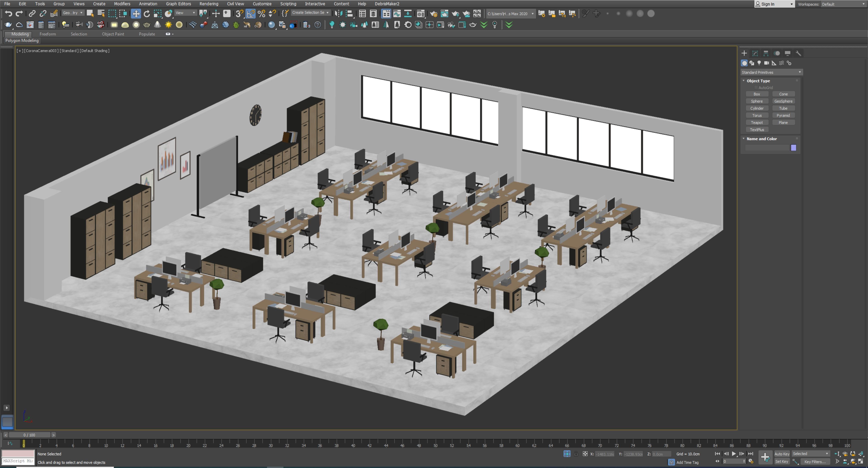Image resolution: width=868 pixels, height=468 pixels.
Task: Activate the Select and Rotate tool
Action: pos(147,14)
